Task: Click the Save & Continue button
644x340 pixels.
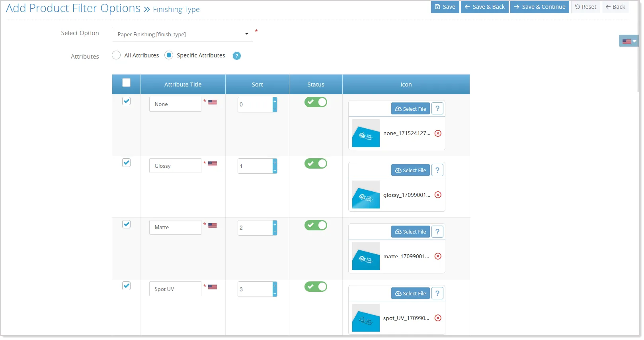Action: point(540,7)
